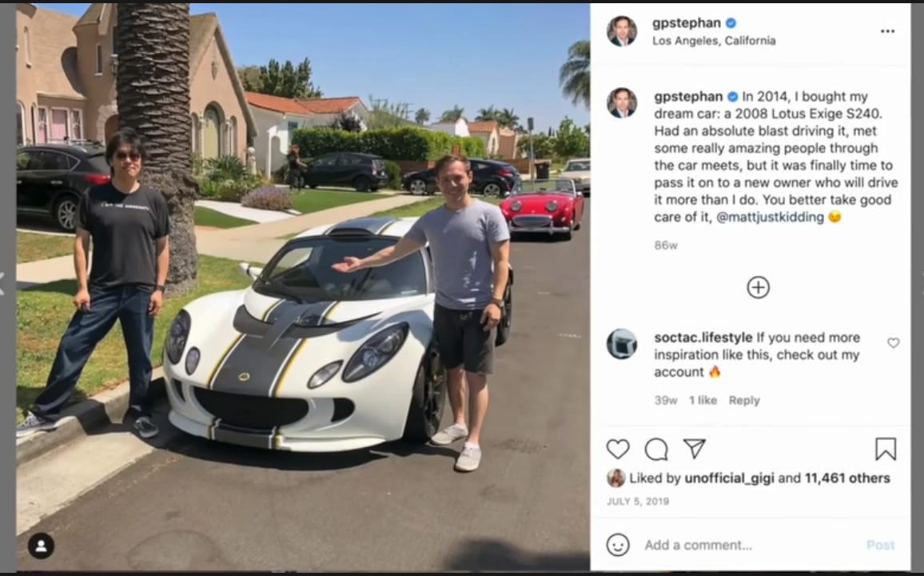This screenshot has width=924, height=576.
Task: Open the Los Angeles, California location
Action: 714,41
